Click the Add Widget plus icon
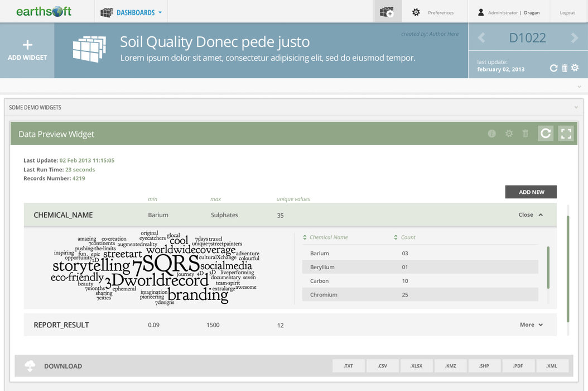Screen dimensions: 588x391 (27, 45)
